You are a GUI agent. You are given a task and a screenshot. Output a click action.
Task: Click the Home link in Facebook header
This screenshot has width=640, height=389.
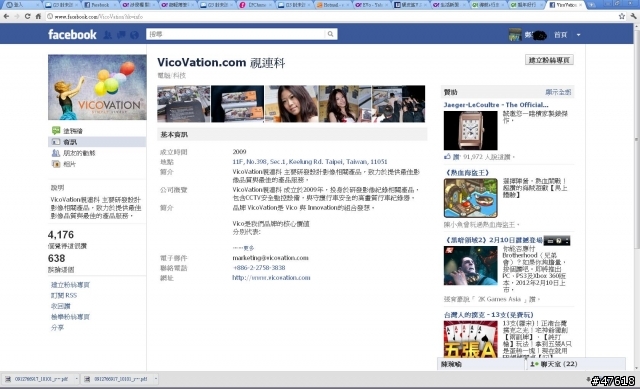click(x=561, y=35)
